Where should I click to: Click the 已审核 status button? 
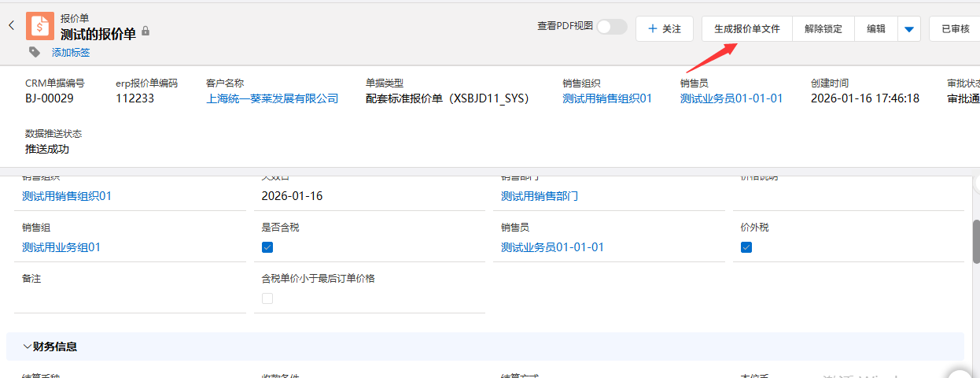pyautogui.click(x=955, y=29)
